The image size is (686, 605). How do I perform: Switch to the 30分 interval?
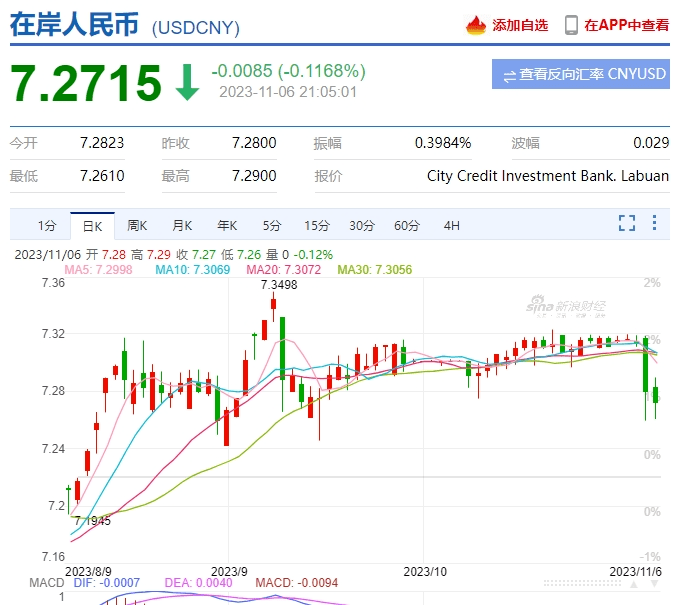pos(362,225)
